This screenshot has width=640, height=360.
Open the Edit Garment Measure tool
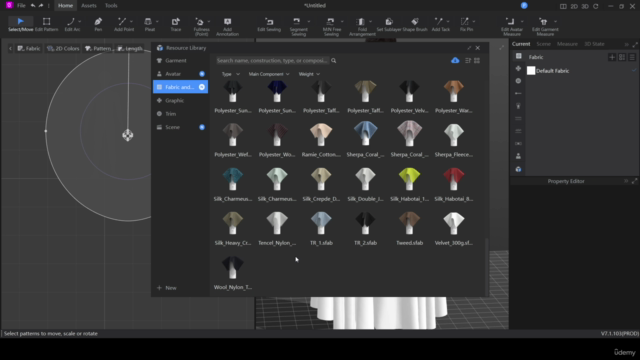click(x=545, y=27)
